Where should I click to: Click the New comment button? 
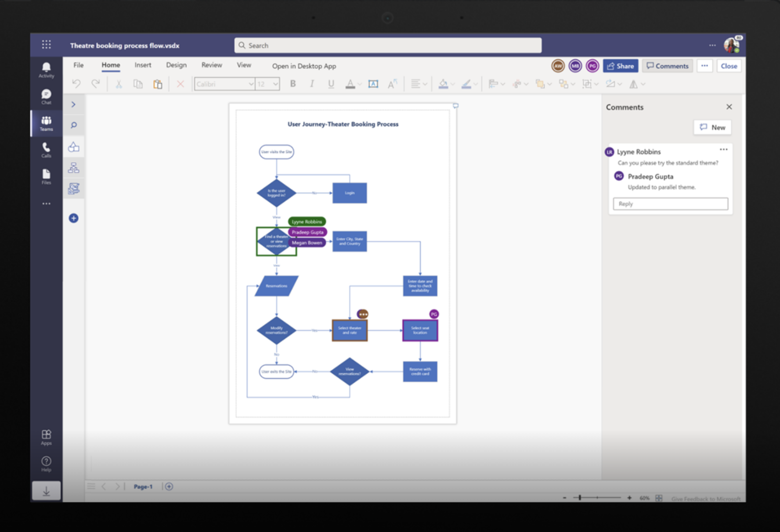click(712, 127)
